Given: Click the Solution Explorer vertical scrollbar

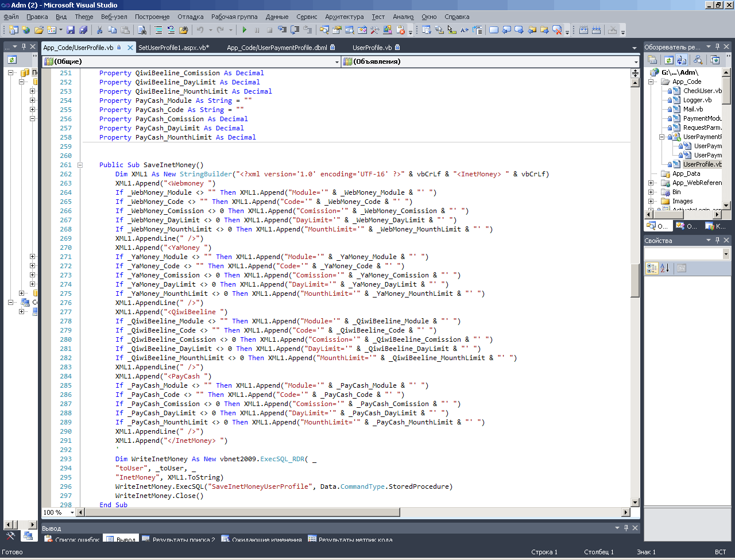Looking at the screenshot, I should pyautogui.click(x=726, y=138).
